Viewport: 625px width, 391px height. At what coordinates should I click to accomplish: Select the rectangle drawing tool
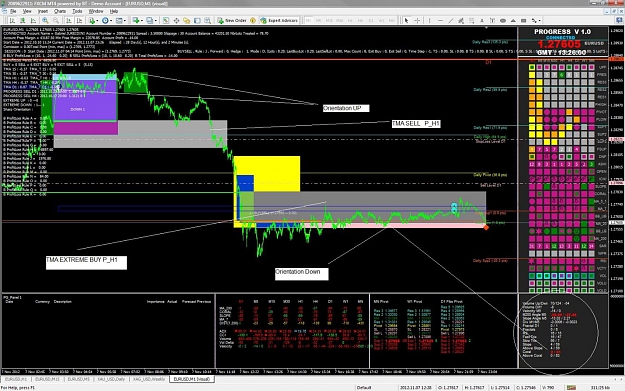(x=524, y=20)
